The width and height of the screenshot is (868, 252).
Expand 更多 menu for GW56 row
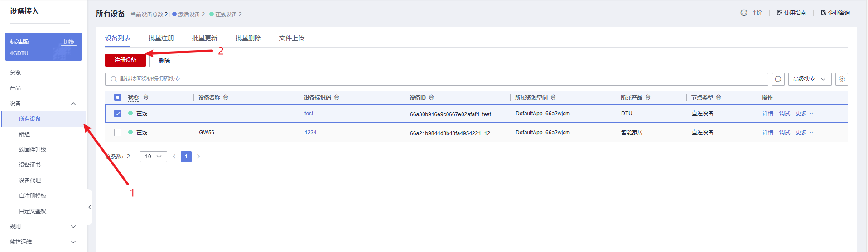804,133
